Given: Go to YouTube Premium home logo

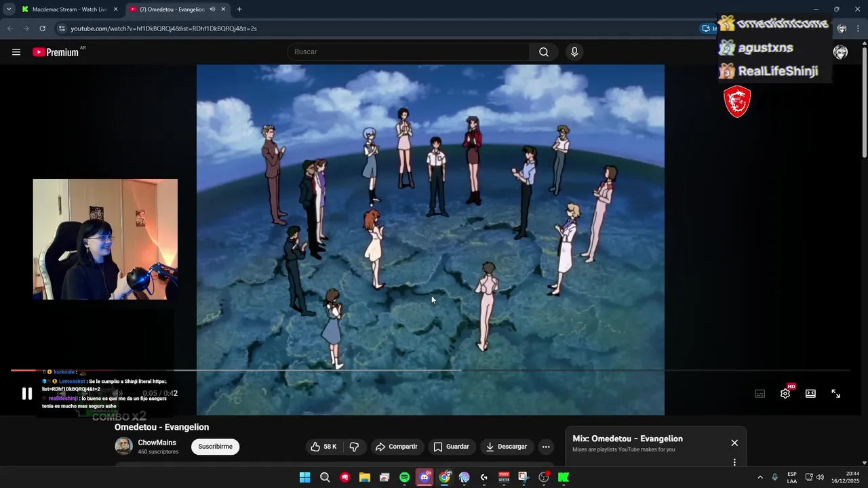Looking at the screenshot, I should [x=56, y=52].
